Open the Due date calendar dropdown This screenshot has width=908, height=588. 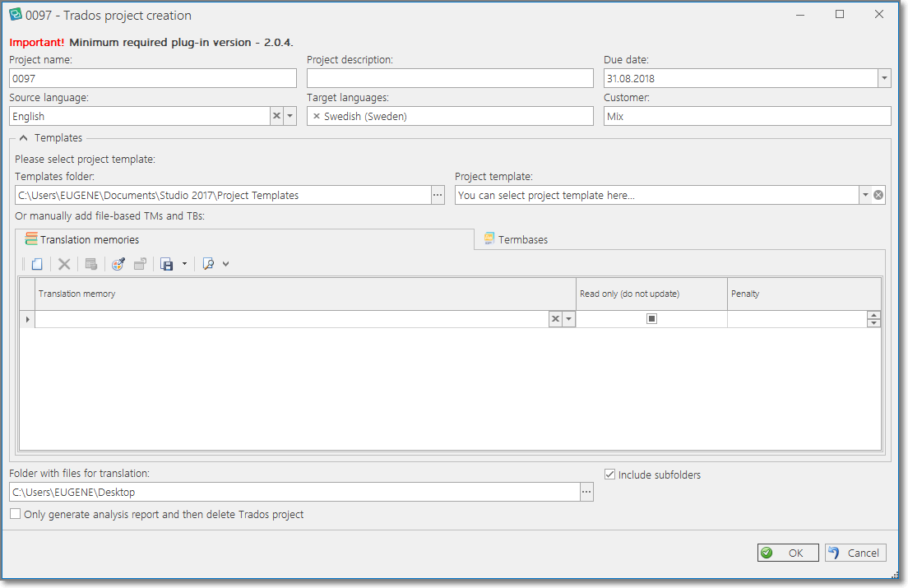pyautogui.click(x=884, y=78)
